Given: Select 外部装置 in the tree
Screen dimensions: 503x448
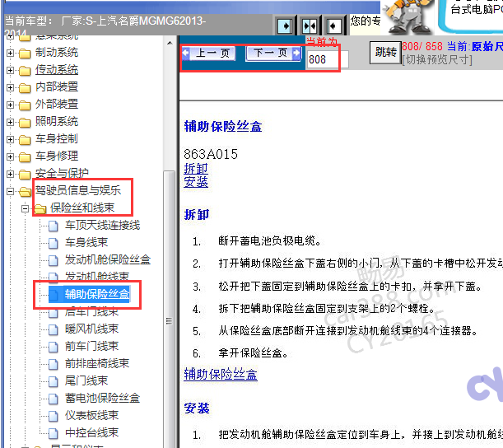Looking at the screenshot, I should [57, 104].
